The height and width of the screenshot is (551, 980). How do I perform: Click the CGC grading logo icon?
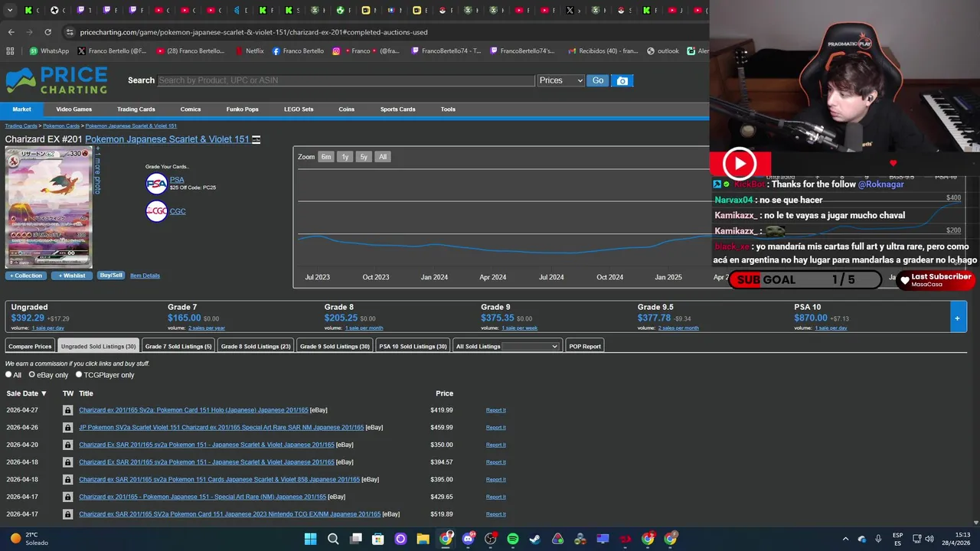click(156, 211)
